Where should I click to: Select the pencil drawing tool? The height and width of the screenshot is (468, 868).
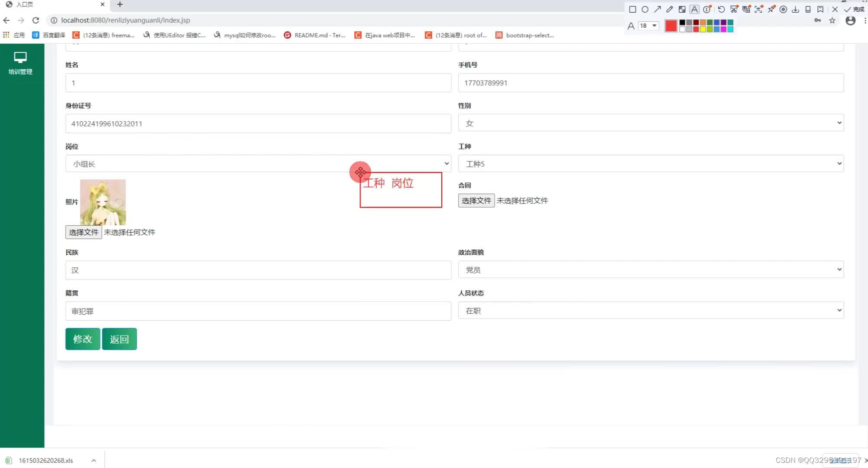pos(670,10)
